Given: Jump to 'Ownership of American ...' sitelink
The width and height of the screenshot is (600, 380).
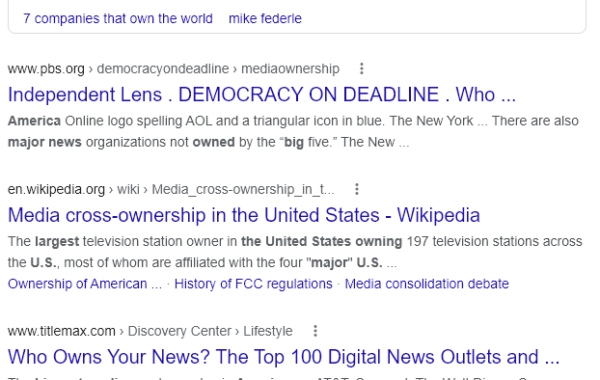Looking at the screenshot, I should point(85,284).
